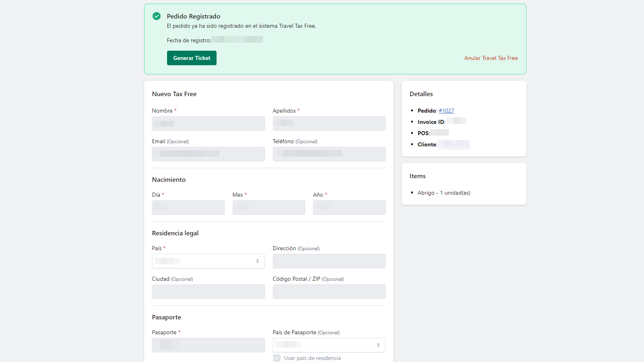Click the Fecha de registro label

(x=189, y=40)
